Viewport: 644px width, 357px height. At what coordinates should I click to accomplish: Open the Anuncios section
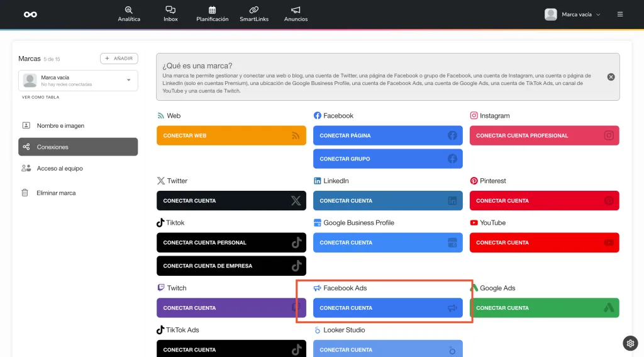296,14
